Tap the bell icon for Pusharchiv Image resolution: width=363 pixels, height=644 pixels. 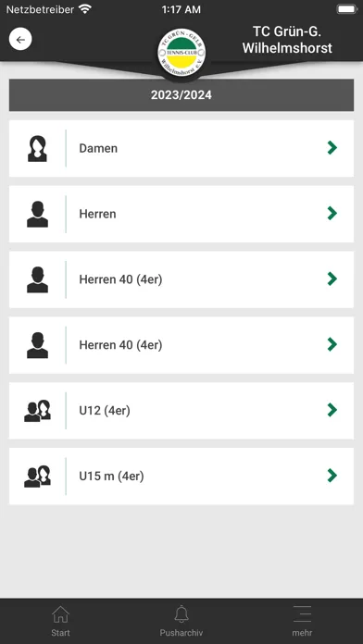click(181, 614)
